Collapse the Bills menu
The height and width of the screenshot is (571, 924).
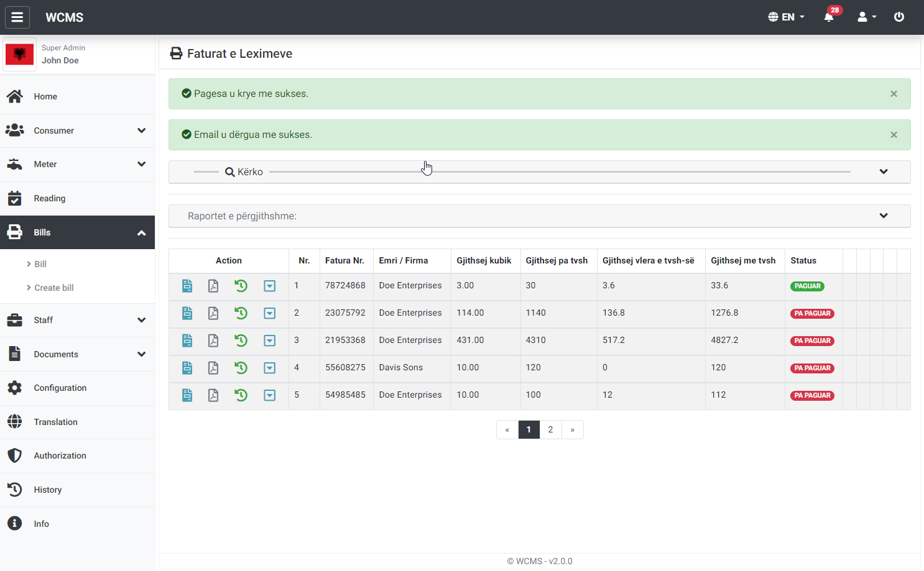coord(77,232)
